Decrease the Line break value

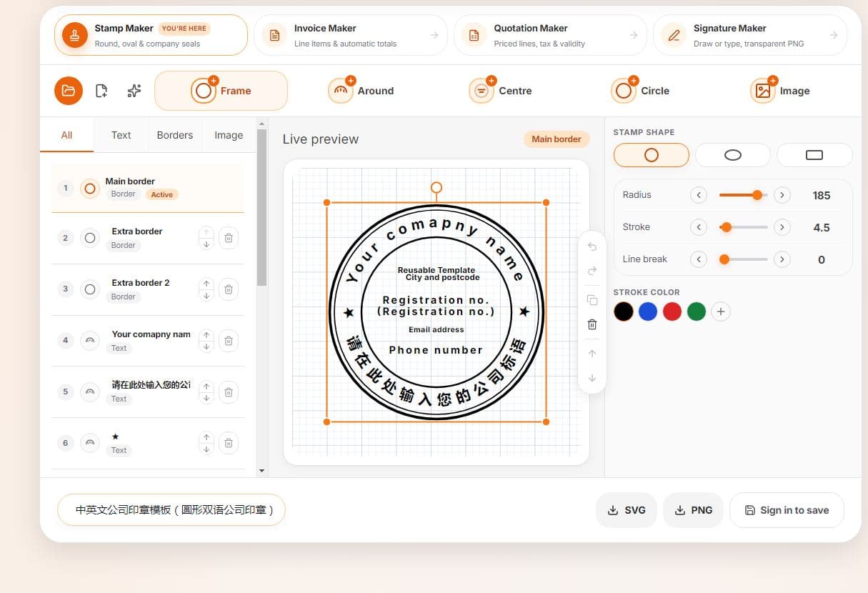[699, 259]
